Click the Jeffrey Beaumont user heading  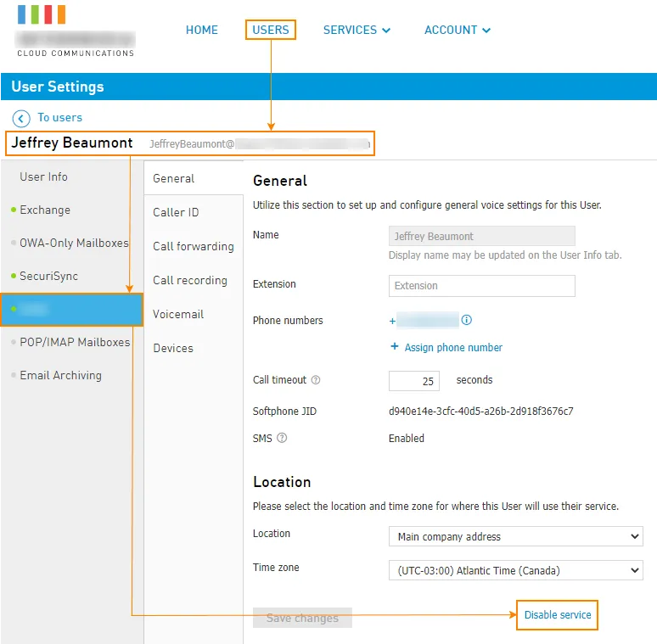click(72, 143)
